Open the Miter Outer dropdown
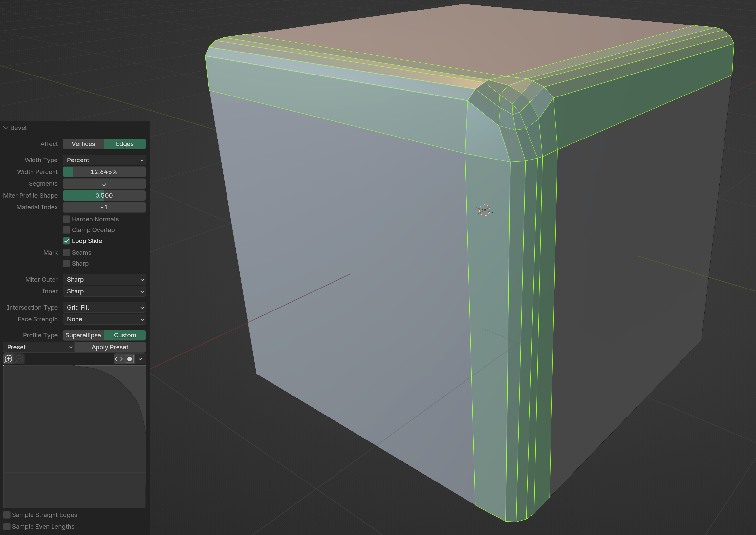The height and width of the screenshot is (535, 756). tap(104, 279)
